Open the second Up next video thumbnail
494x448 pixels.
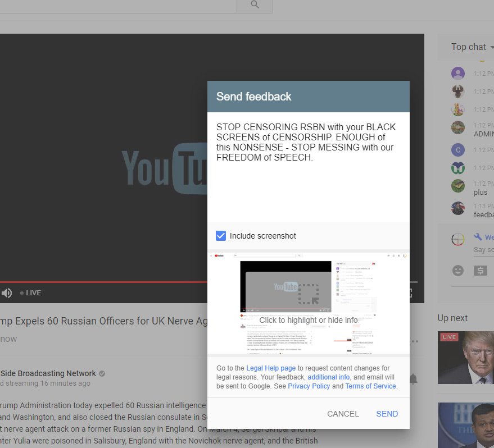pyautogui.click(x=466, y=425)
